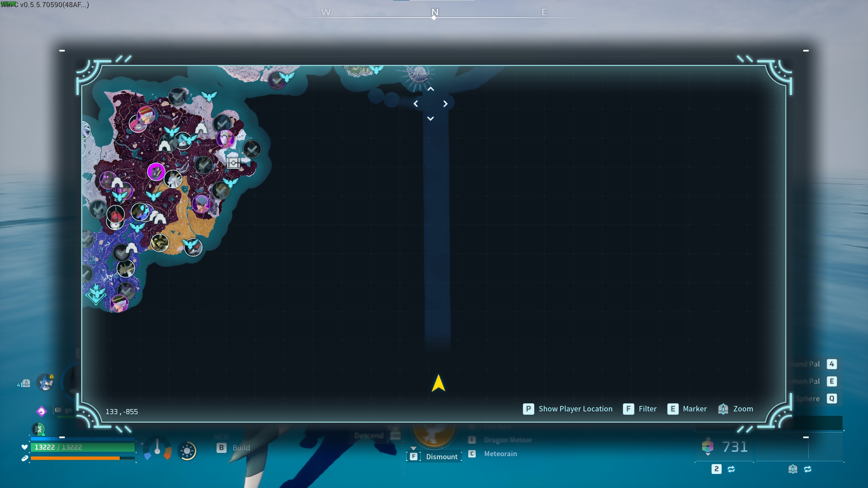Select the yellow-spiked pal icon in blue biome
The height and width of the screenshot is (488, 868).
click(126, 268)
